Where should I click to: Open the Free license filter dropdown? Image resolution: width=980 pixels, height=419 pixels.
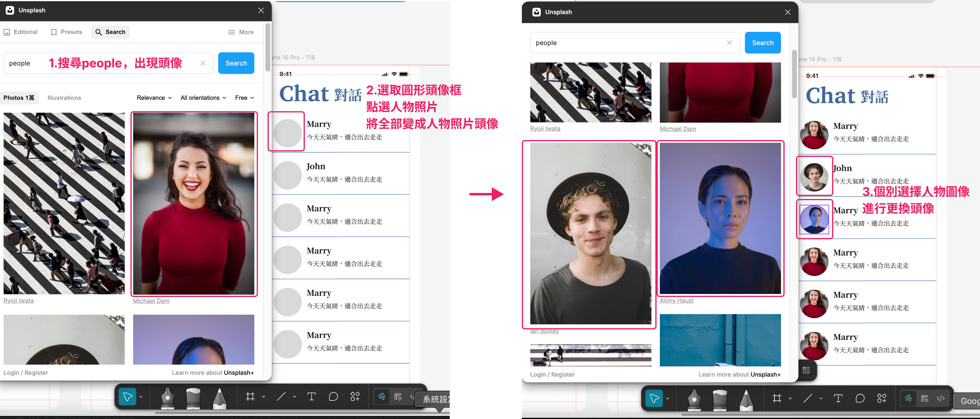tap(244, 98)
